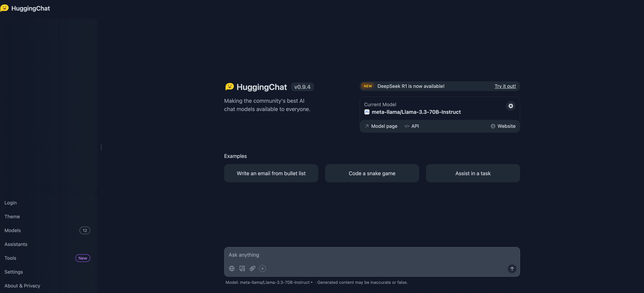
Task: Open the Model page link
Action: 381,126
